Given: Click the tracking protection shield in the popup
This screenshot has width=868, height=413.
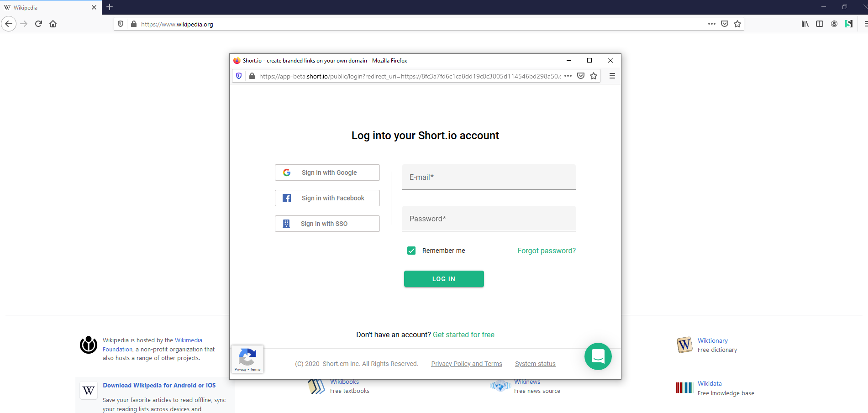Looking at the screenshot, I should 239,76.
